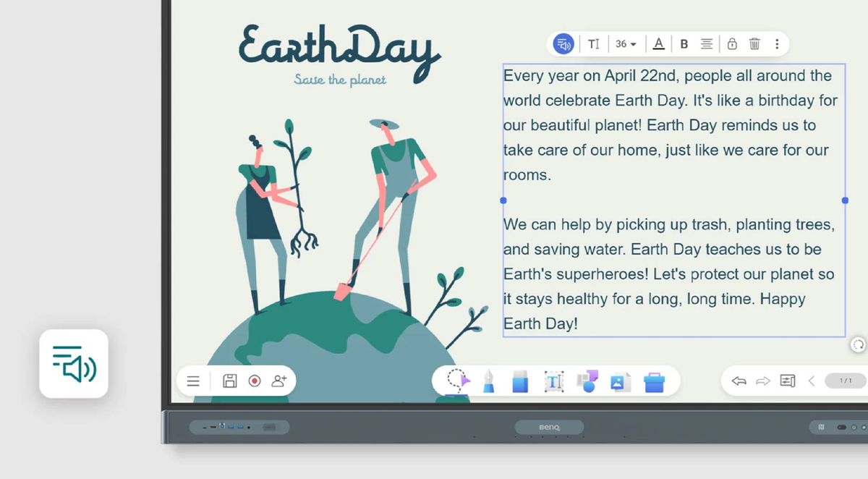Click the left resize handle of text box
Viewport: 868px width, 479px height.
tap(503, 200)
